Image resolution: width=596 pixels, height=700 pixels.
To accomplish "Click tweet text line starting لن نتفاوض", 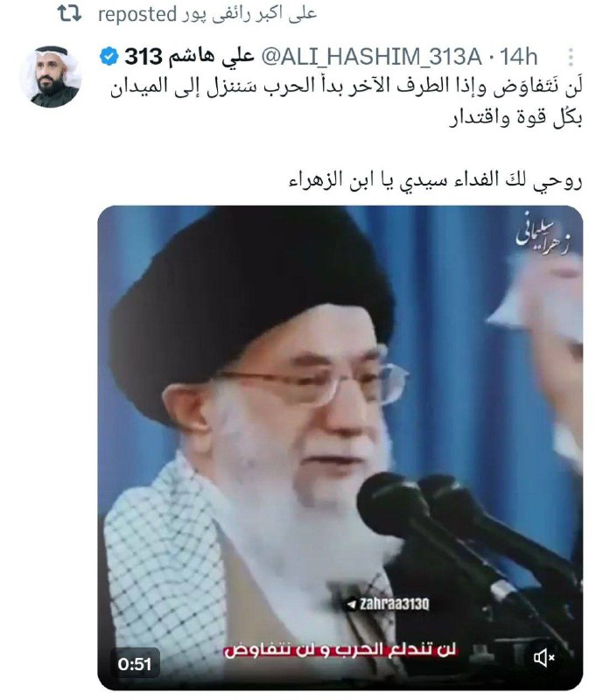I will [346, 87].
